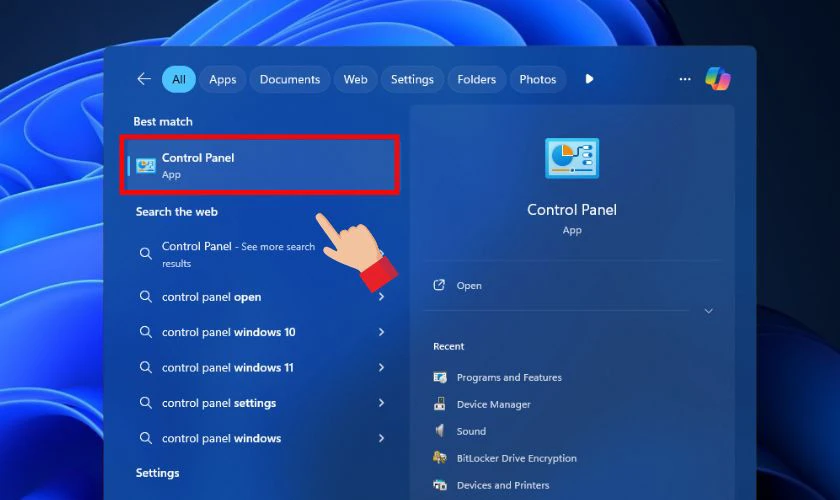840x500 pixels.
Task: Switch to the Settings filter tab
Action: [x=412, y=79]
